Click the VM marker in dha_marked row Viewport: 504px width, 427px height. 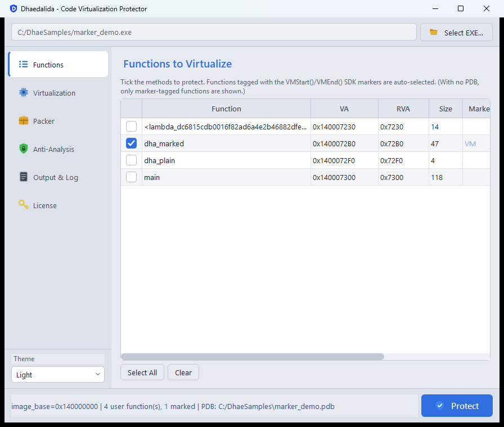470,143
